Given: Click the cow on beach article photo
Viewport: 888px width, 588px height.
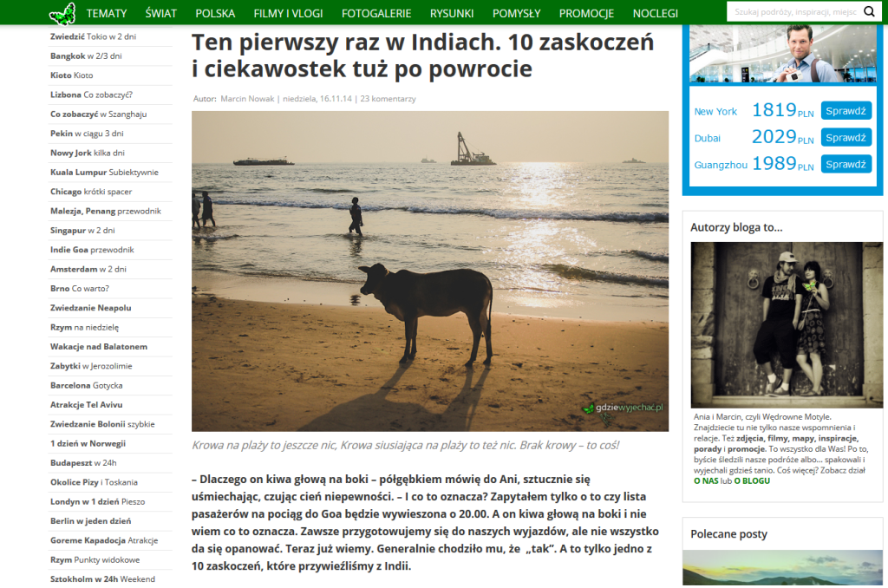Looking at the screenshot, I should pos(430,271).
